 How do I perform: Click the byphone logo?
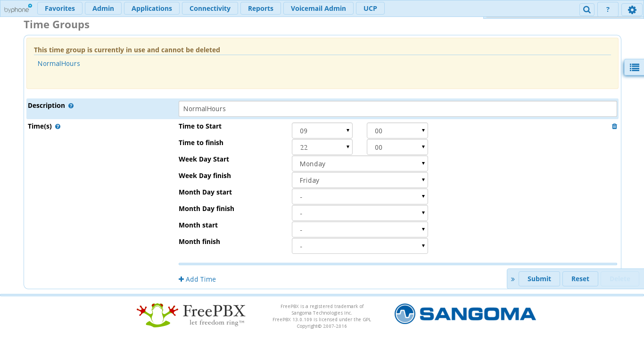[18, 8]
